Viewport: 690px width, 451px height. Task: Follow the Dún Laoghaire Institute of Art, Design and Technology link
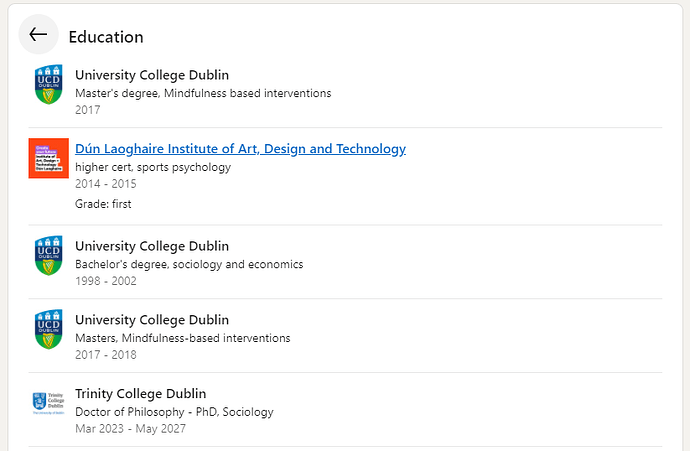click(240, 149)
